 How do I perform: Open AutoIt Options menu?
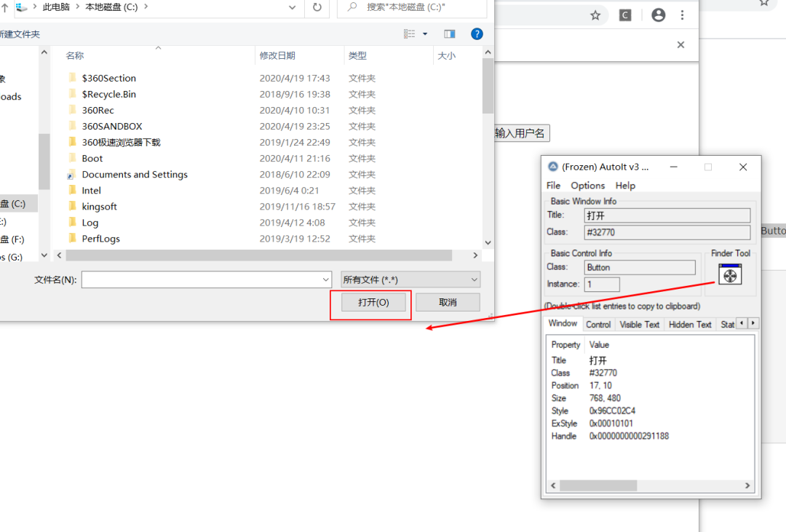587,186
